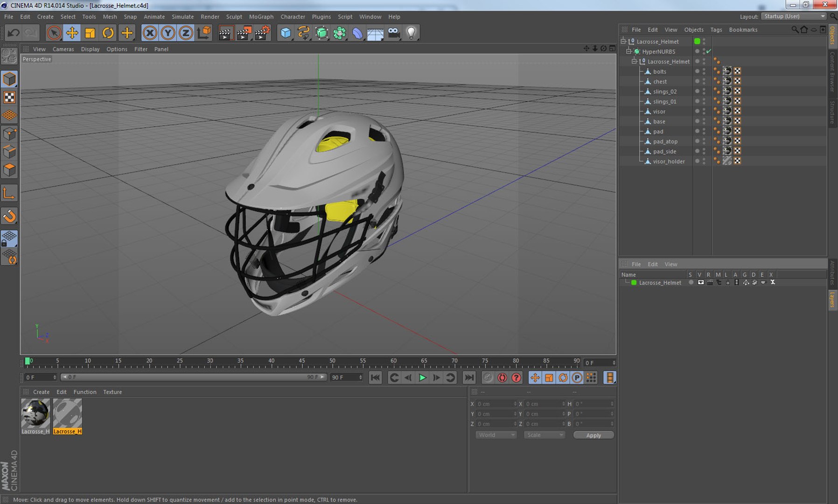Click the Render View clapperboard icon

click(x=225, y=33)
